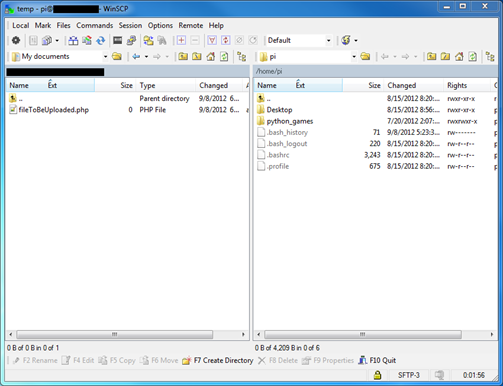The width and height of the screenshot is (503, 386).
Task: Click the remote Open Directory folder icon
Action: pyautogui.click(x=365, y=56)
